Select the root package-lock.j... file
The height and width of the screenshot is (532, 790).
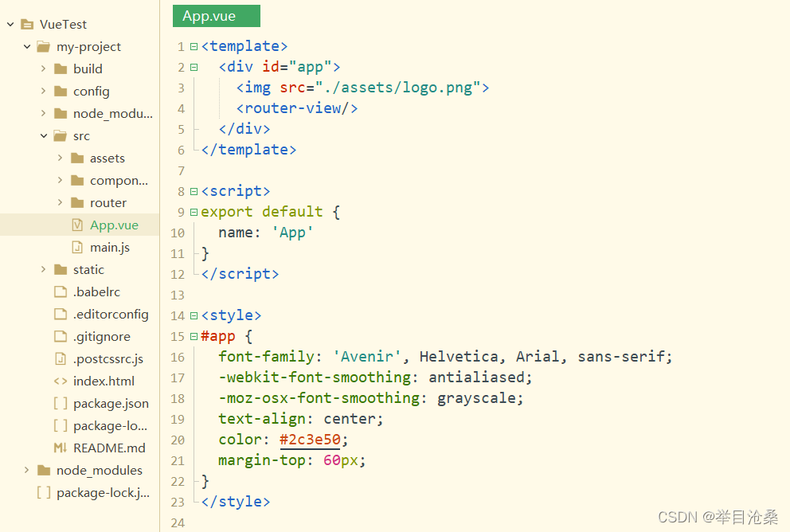[x=104, y=493]
